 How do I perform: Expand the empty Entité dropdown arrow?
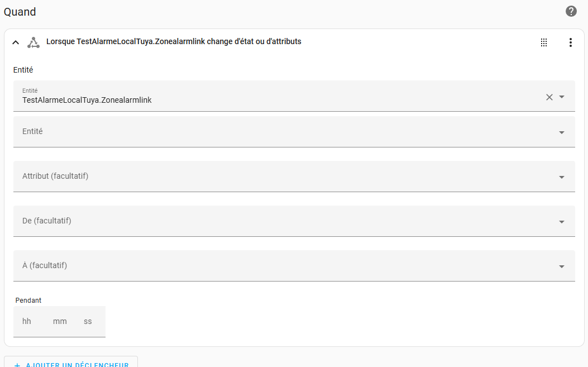click(x=562, y=132)
